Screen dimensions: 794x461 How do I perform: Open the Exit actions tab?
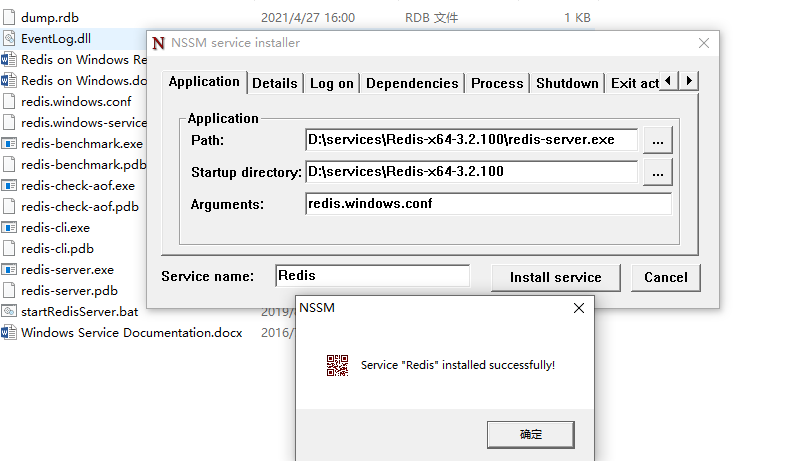[x=634, y=83]
